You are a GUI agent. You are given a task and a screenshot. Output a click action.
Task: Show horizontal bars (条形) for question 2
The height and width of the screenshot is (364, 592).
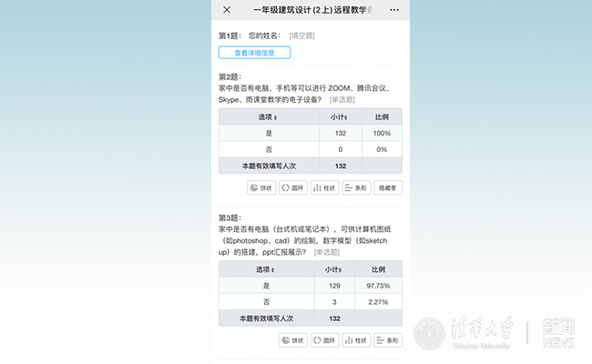coord(356,188)
